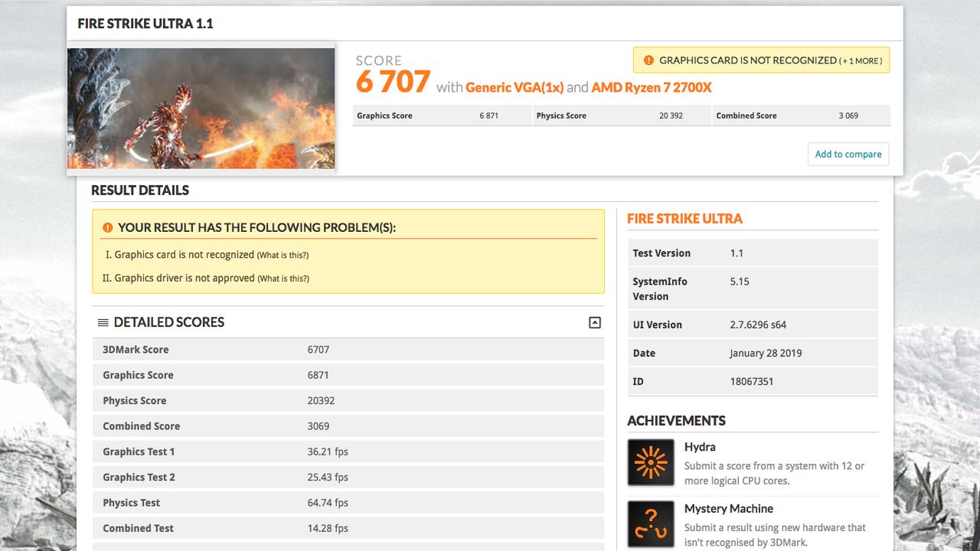Open 'What is this?' for unapproved graphics driver
This screenshot has width=980, height=551.
point(283,279)
